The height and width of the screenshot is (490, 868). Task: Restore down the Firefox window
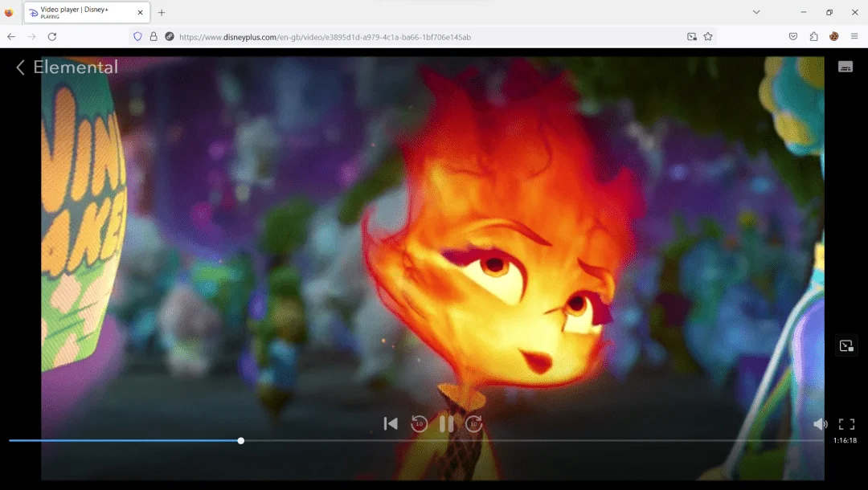coord(829,12)
